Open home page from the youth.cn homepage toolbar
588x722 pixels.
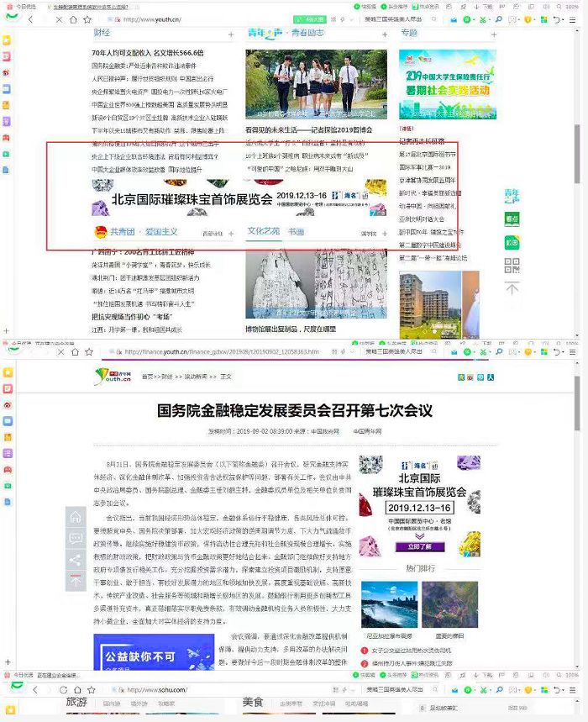pos(73,20)
